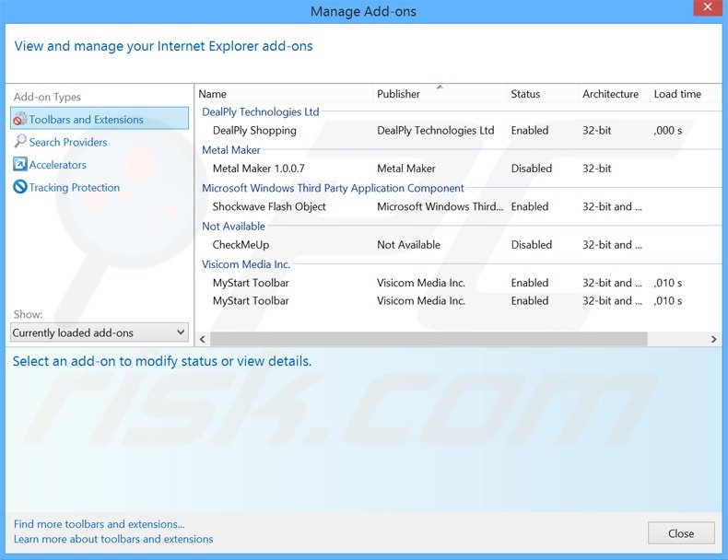This screenshot has height=560, width=728.
Task: Click the left arrow of the horizontal scrollbar
Action: 203,339
